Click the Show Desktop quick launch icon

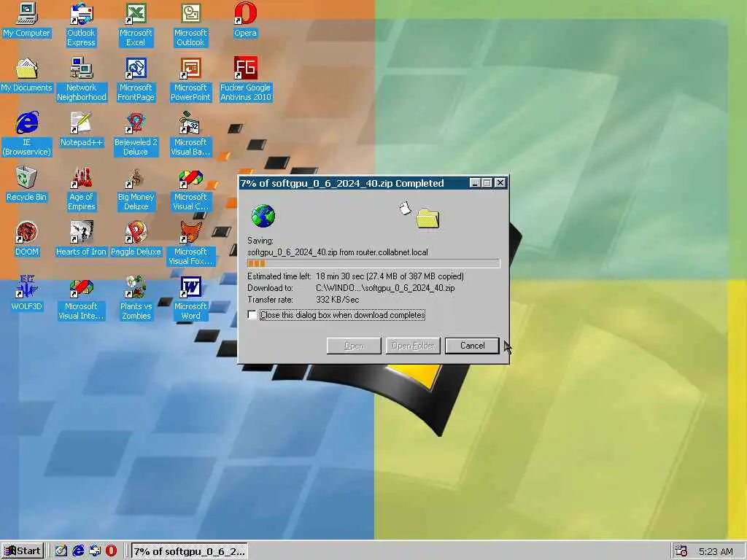(61, 551)
